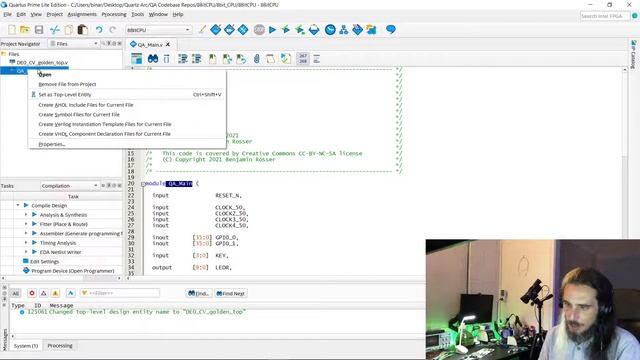Switch to the Processing messages tab
This screenshot has height=360, width=640.
(x=60, y=346)
